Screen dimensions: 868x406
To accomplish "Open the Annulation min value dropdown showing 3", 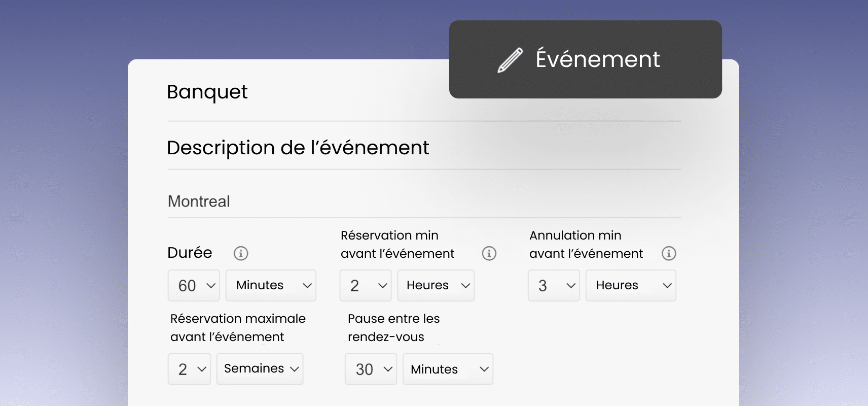I will (554, 285).
